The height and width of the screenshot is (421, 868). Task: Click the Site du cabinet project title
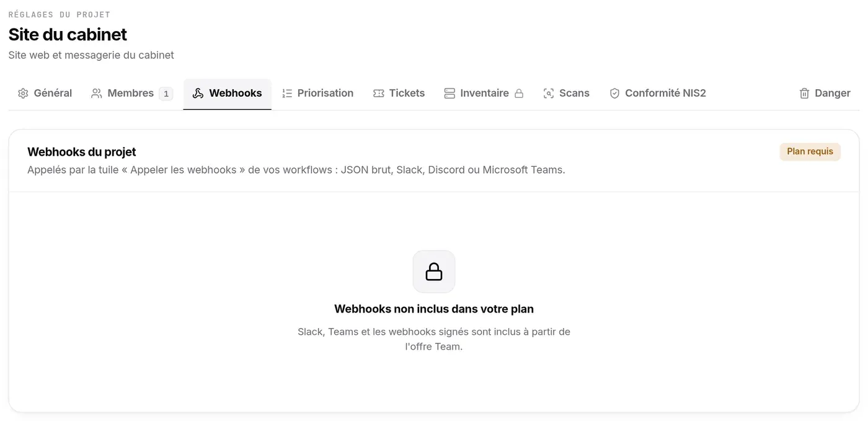pyautogui.click(x=68, y=34)
